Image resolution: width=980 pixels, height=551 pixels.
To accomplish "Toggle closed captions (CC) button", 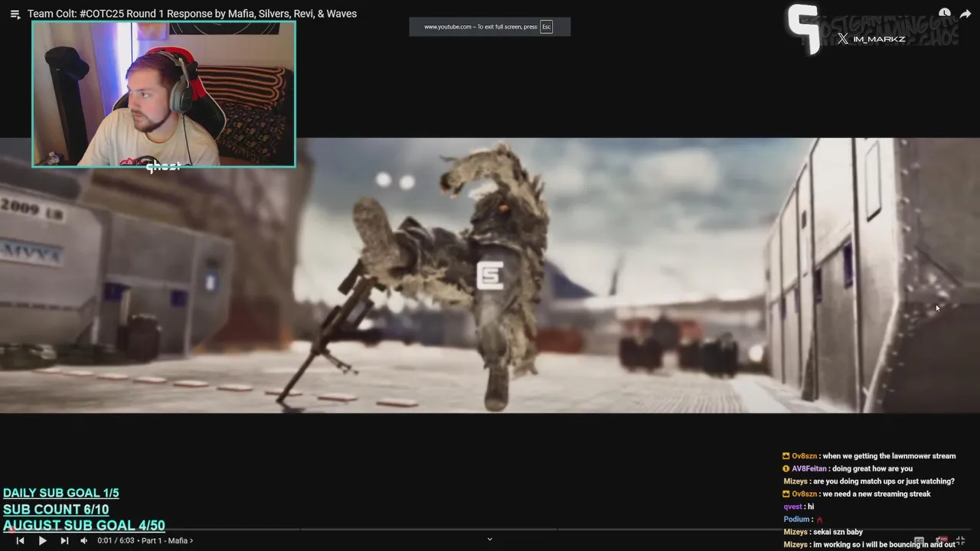I will tap(919, 540).
